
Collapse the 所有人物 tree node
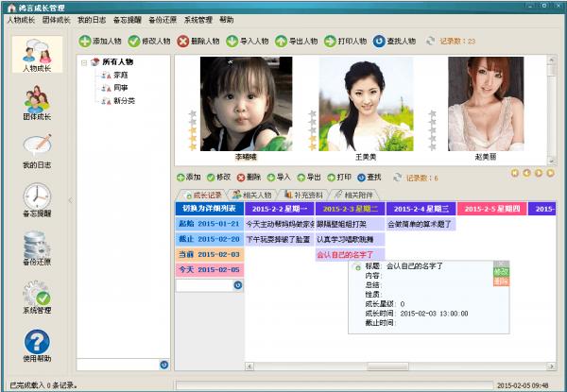pos(84,62)
